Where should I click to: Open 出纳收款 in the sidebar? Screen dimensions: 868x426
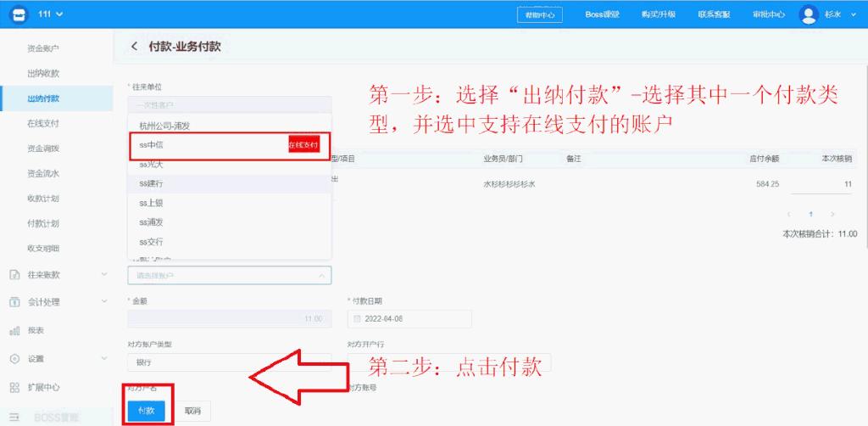tap(43, 73)
